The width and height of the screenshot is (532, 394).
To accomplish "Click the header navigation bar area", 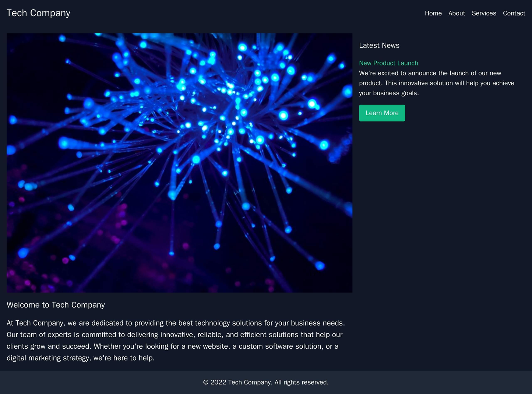I will [x=266, y=13].
